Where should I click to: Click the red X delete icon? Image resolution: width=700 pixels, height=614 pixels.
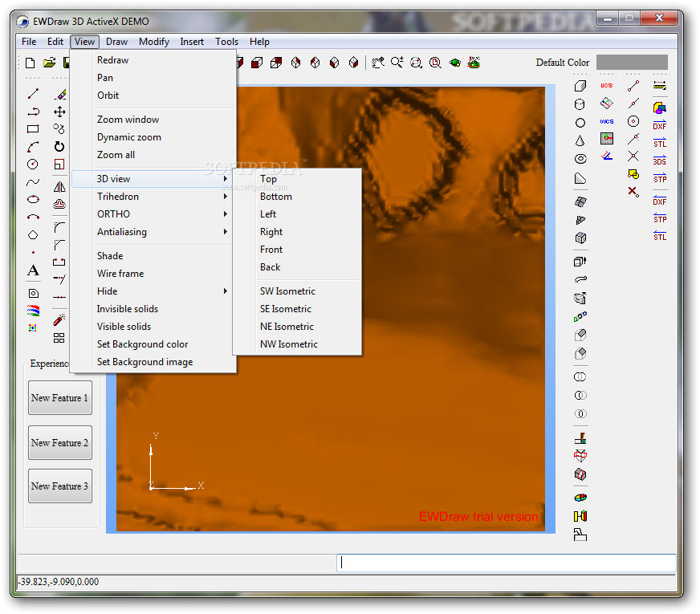633,192
